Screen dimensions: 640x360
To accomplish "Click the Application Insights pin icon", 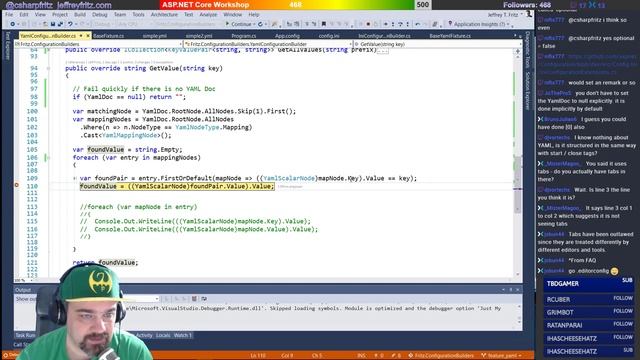I will (450, 24).
